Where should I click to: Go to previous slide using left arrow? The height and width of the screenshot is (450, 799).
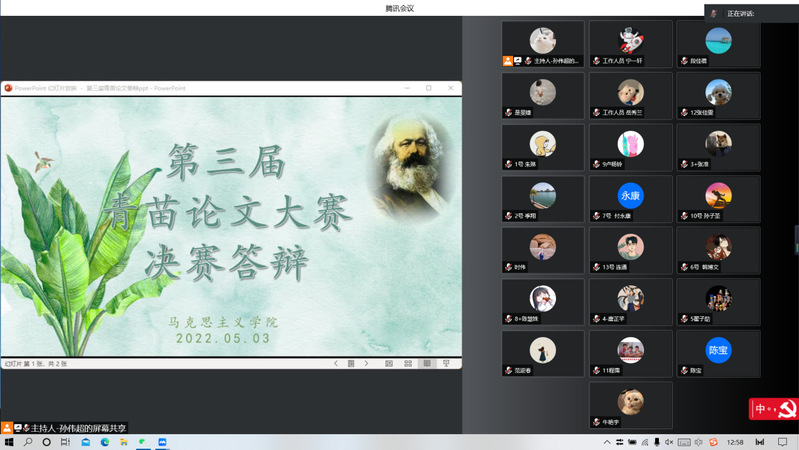click(336, 364)
